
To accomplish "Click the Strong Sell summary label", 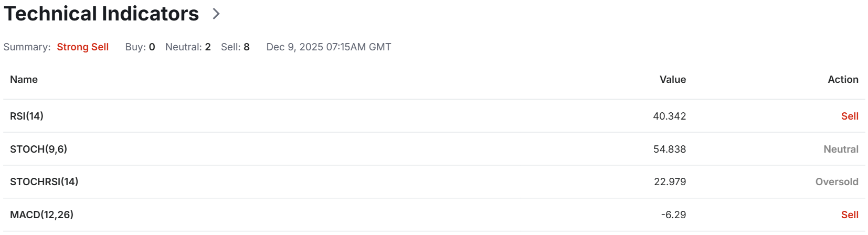I will pyautogui.click(x=83, y=47).
